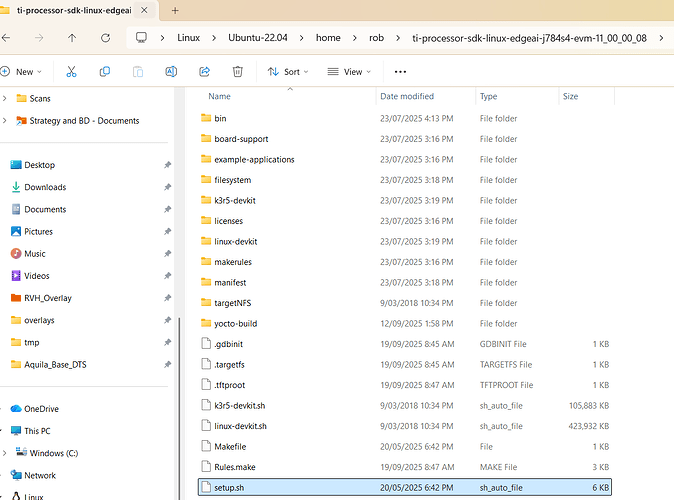Open the View dropdown menu
The width and height of the screenshot is (674, 500).
[349, 72]
